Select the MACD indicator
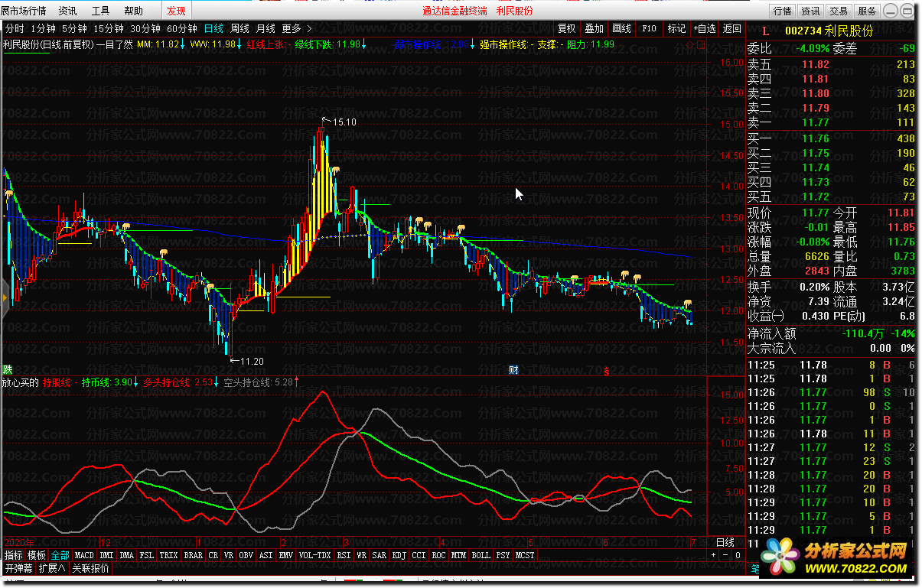922x588 pixels. pyautogui.click(x=84, y=555)
